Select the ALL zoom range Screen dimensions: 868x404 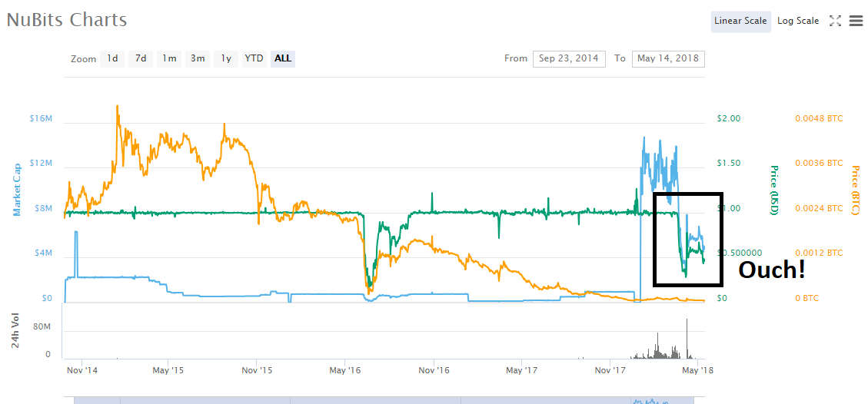[283, 58]
